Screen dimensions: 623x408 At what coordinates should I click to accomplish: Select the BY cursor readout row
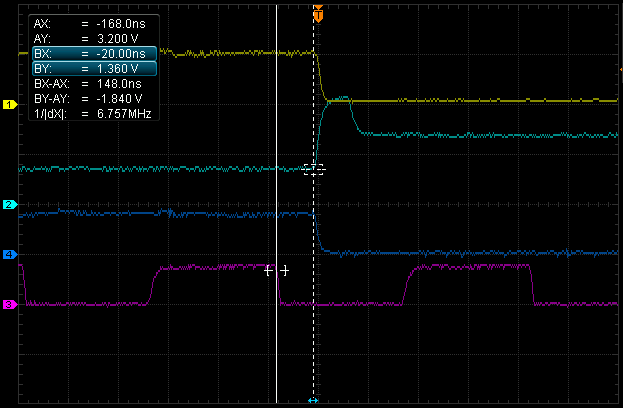(x=95, y=69)
